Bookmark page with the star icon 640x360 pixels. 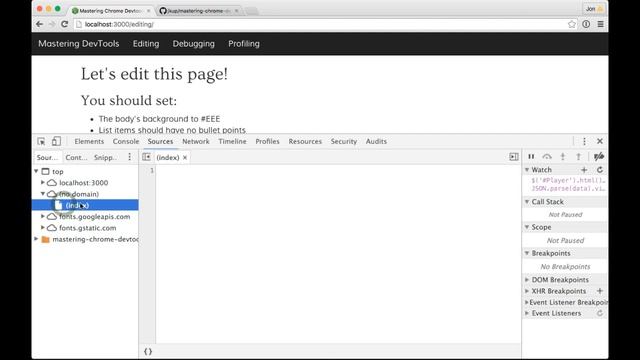571,24
